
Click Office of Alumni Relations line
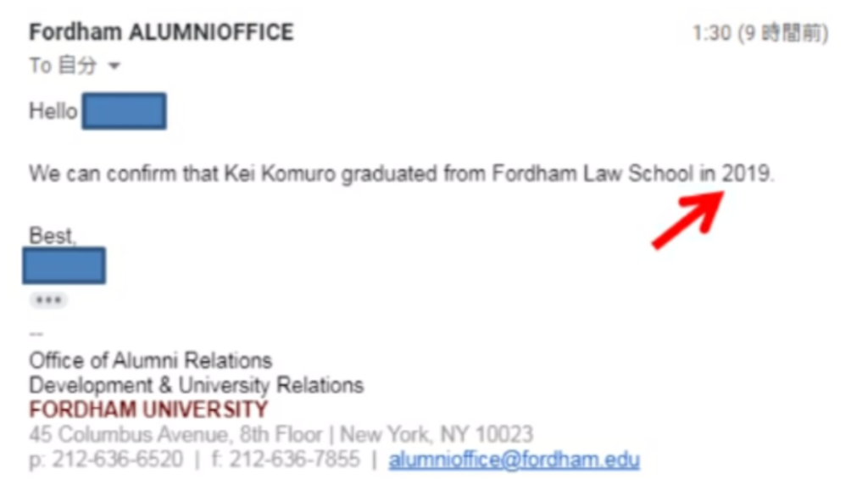(x=151, y=360)
